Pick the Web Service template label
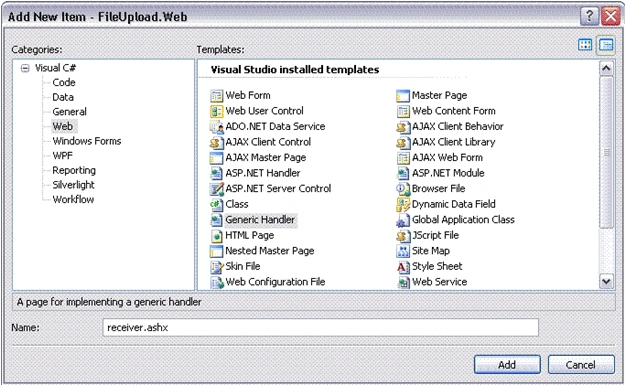 [x=440, y=282]
